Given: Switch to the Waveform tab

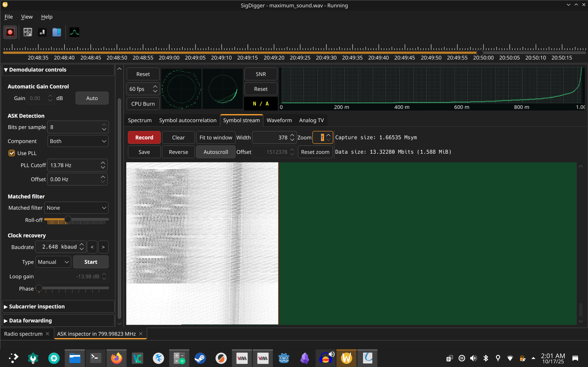Looking at the screenshot, I should click(279, 120).
